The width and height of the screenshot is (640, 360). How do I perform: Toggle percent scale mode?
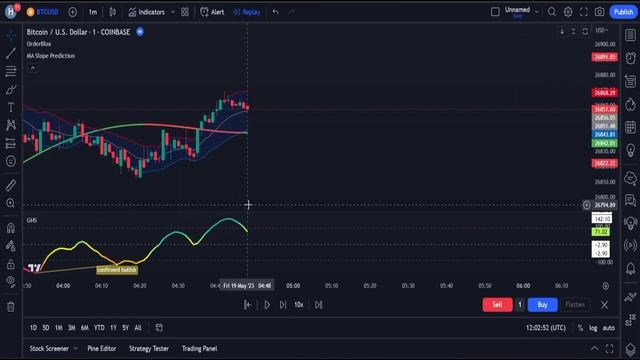pos(580,328)
